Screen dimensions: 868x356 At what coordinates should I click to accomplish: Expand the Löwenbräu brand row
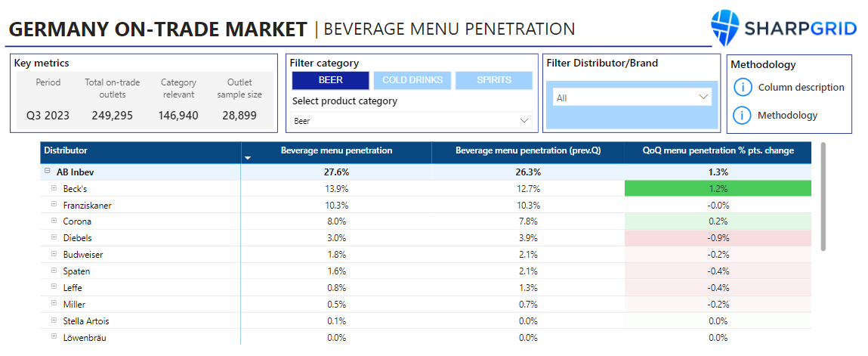point(54,336)
